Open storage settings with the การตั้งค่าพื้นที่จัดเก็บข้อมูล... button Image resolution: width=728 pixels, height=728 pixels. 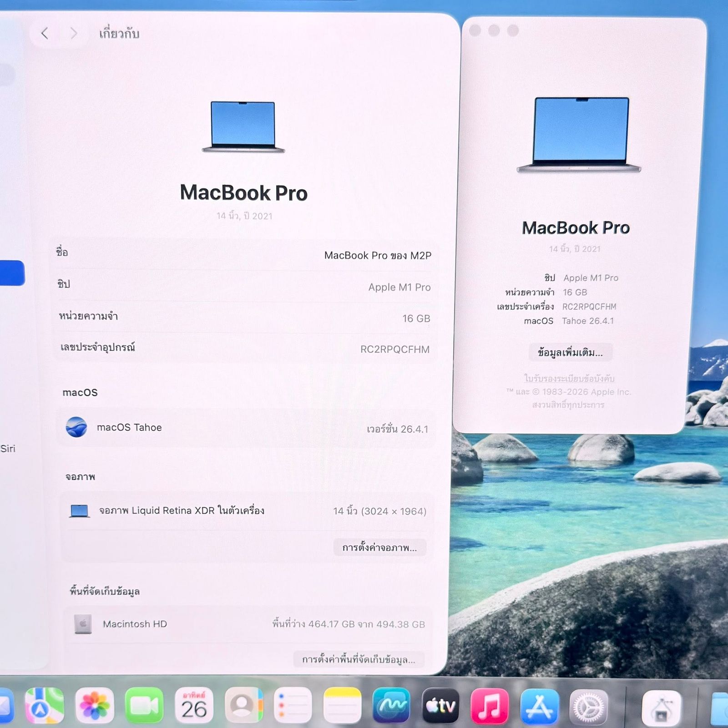tap(359, 659)
